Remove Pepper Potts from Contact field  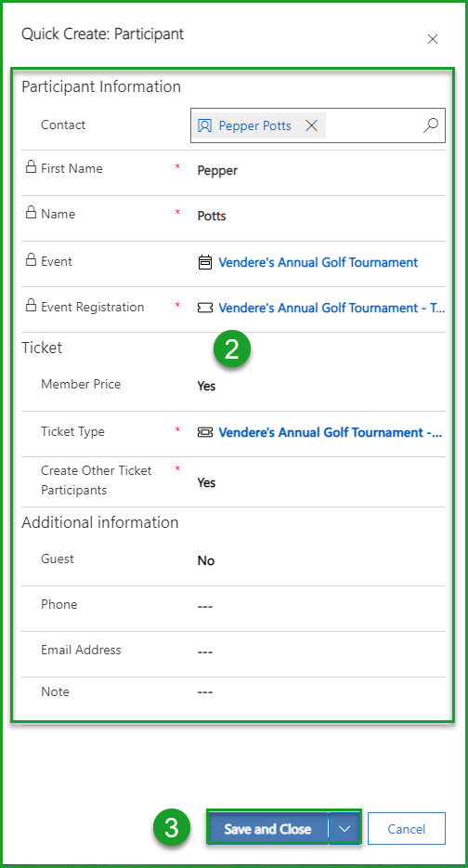pyautogui.click(x=311, y=125)
